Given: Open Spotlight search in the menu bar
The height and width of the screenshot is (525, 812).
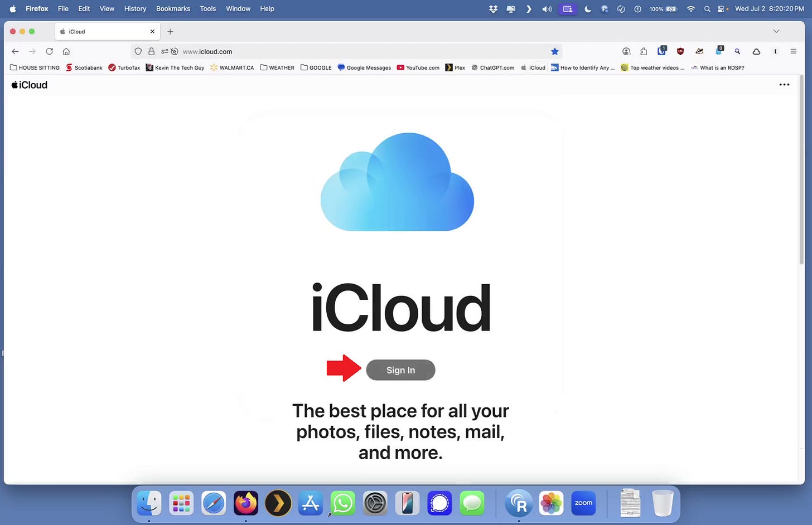Looking at the screenshot, I should (707, 9).
